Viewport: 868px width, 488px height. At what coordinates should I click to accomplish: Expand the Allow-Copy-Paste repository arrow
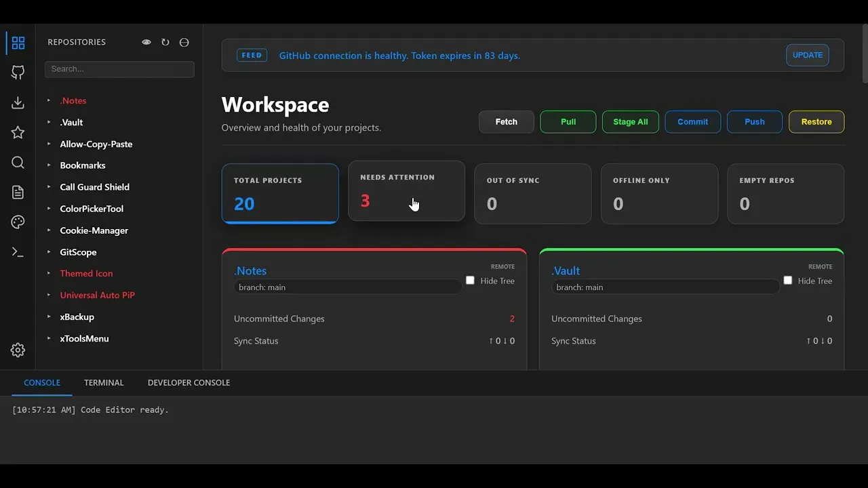(x=49, y=144)
